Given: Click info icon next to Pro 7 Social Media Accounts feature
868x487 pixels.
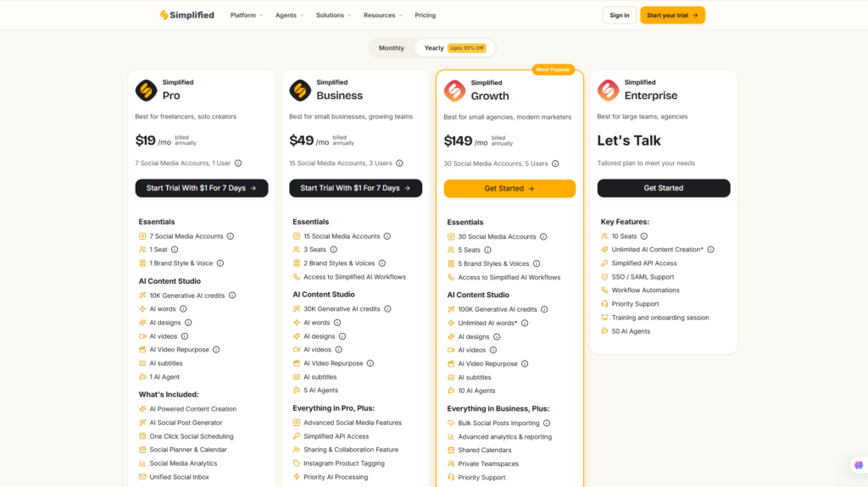Looking at the screenshot, I should 231,236.
